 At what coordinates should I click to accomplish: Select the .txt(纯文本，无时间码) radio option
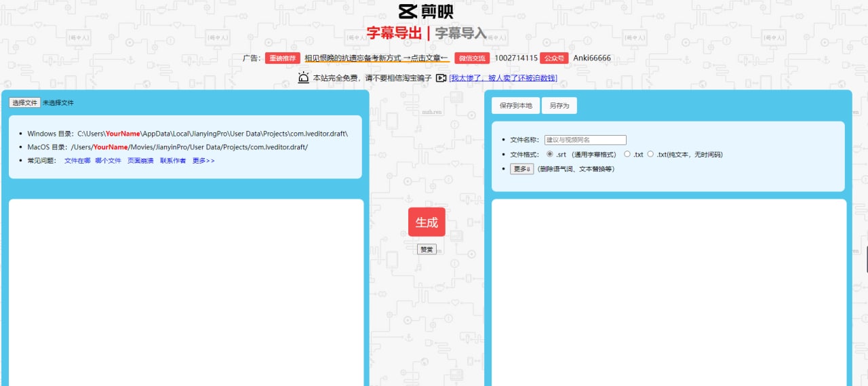650,154
